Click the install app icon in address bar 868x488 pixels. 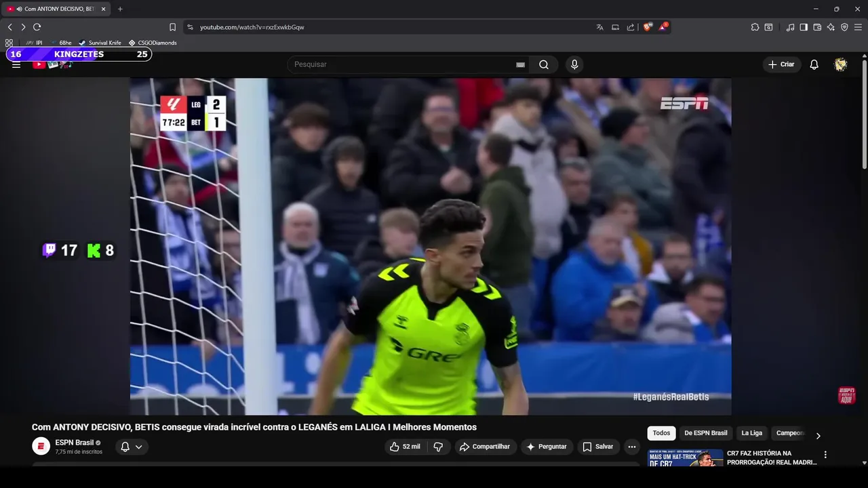[x=615, y=27]
